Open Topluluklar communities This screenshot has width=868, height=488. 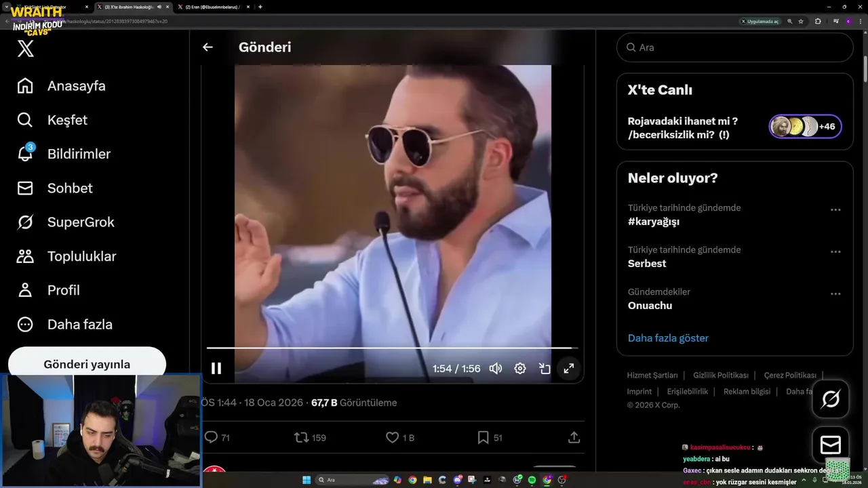[x=66, y=256]
